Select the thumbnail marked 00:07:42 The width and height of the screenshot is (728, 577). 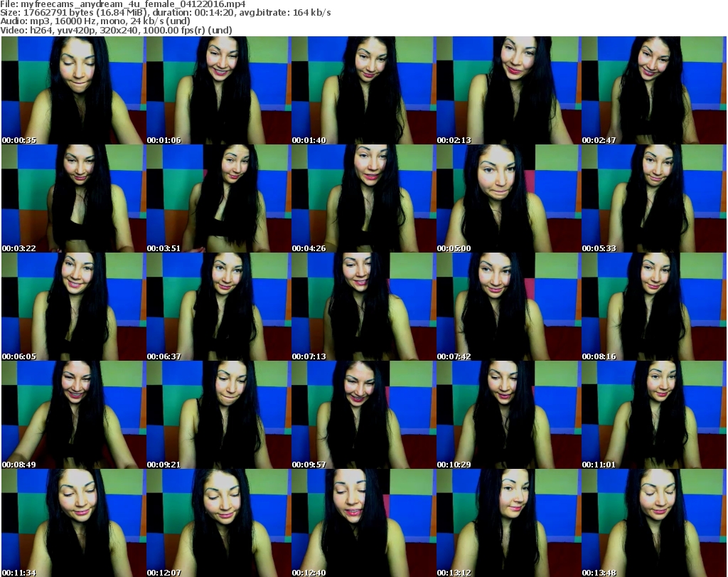[509, 307]
